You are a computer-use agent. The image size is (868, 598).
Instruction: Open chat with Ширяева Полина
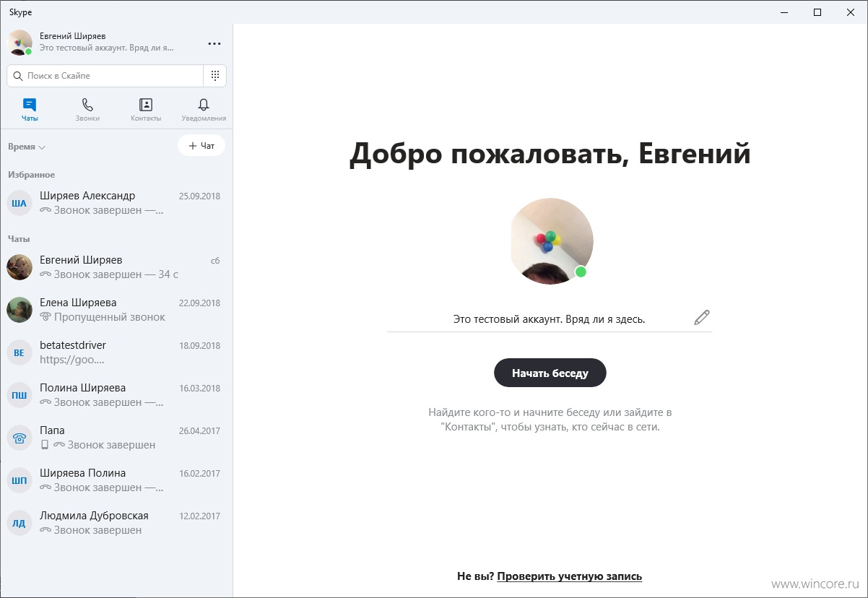pyautogui.click(x=116, y=480)
